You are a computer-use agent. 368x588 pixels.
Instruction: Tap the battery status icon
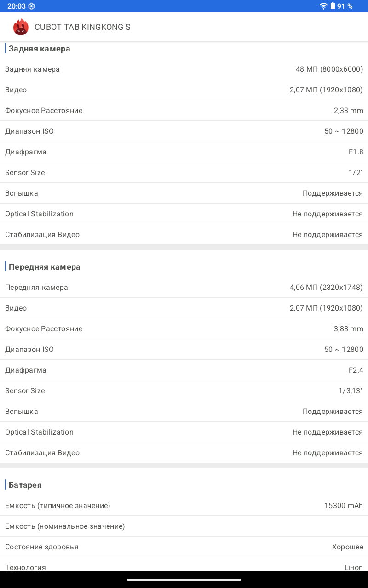[333, 6]
